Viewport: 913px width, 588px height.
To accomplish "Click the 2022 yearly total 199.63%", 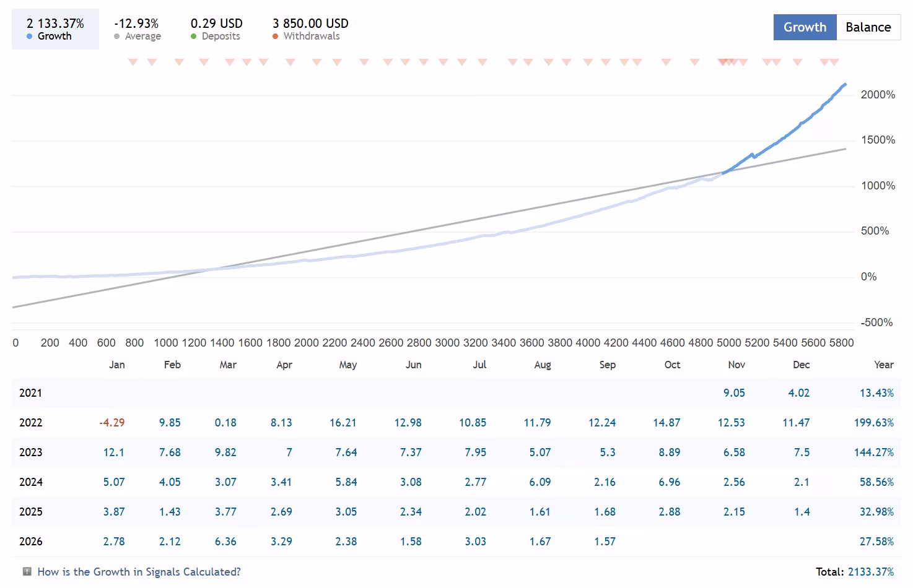I will [x=874, y=423].
